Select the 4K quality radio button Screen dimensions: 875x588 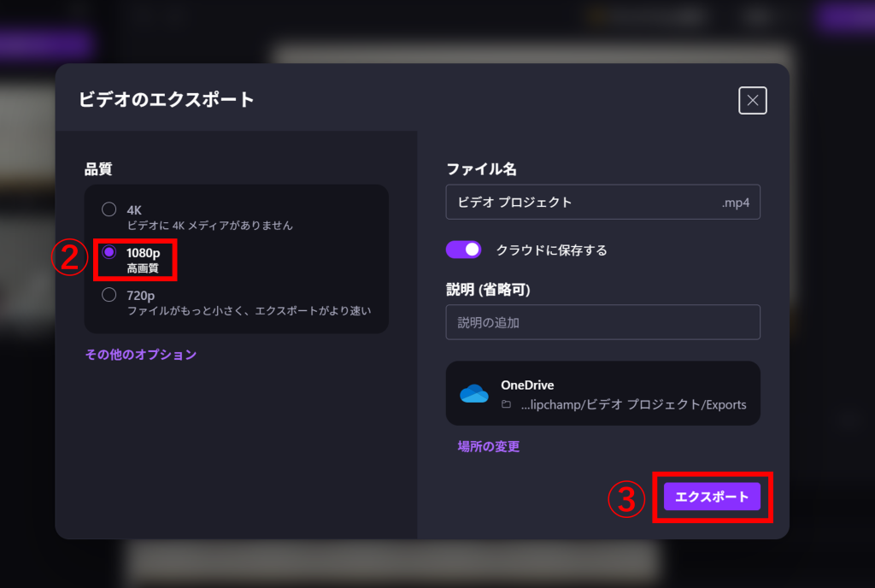click(109, 209)
